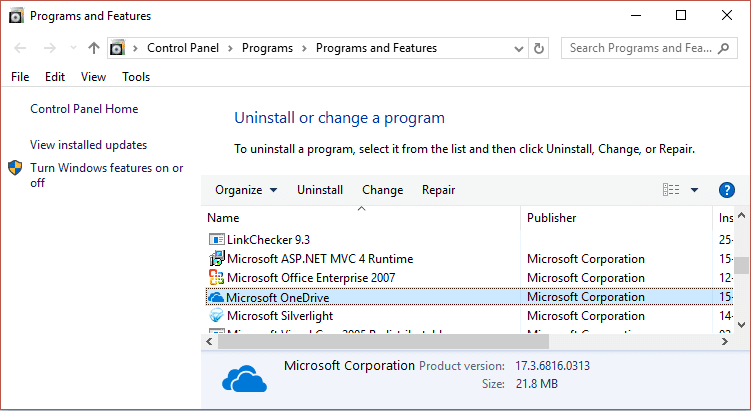Click the search magnifier icon
The width and height of the screenshot is (751, 411).
724,48
